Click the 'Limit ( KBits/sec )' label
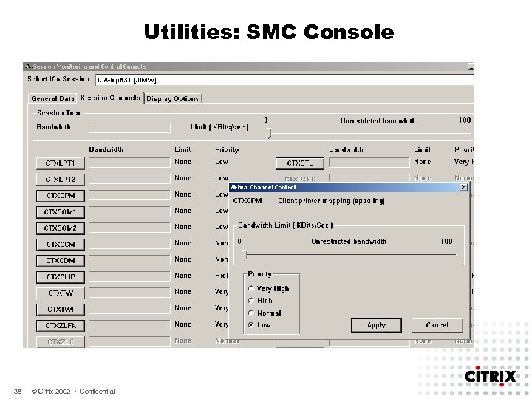The width and height of the screenshot is (532, 399). (219, 127)
